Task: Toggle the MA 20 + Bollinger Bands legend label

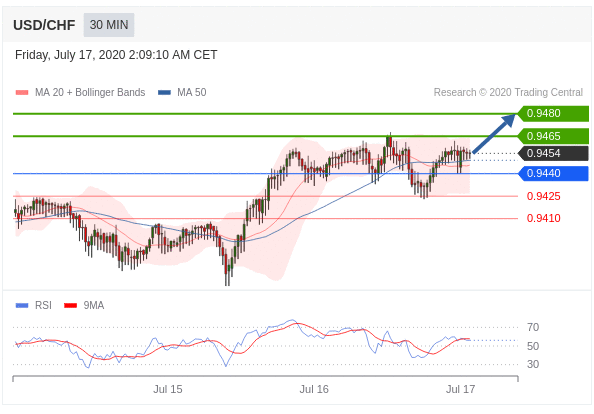Action: (x=90, y=92)
